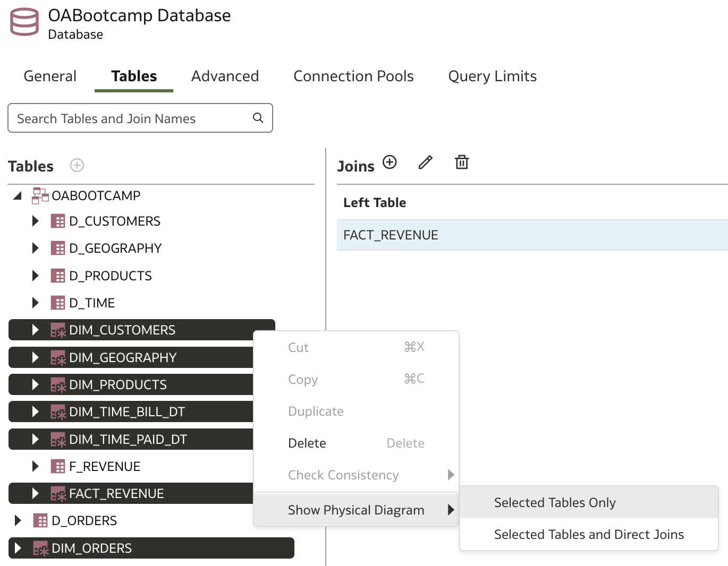This screenshot has height=566, width=728.
Task: Expand the DIM_CUSTOMERS table node
Action: pos(35,330)
